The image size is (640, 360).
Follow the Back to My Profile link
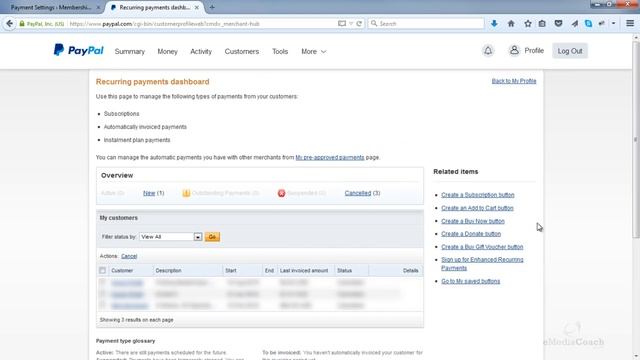514,81
